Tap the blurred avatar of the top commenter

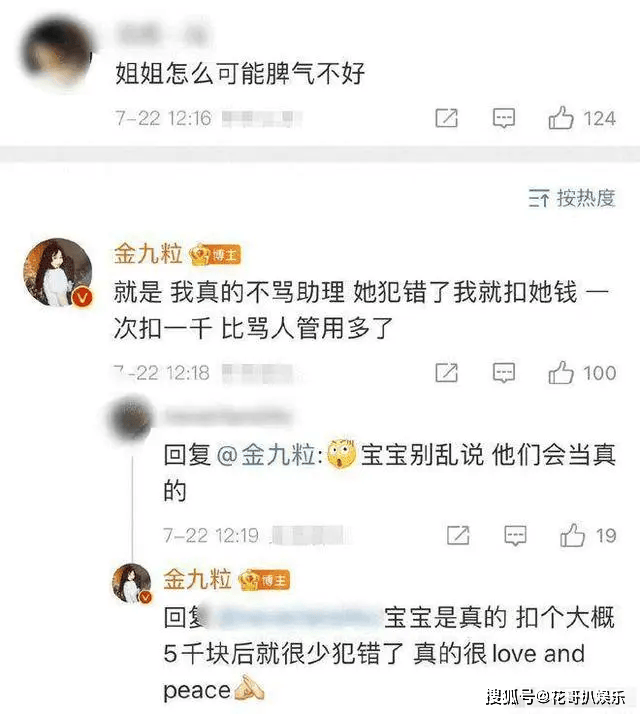[x=57, y=52]
